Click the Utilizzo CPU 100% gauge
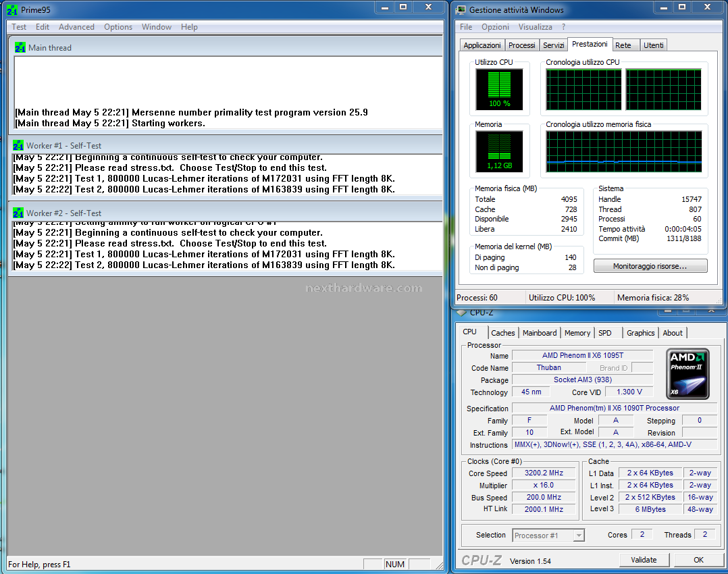Viewport: 728px width, 574px height. pyautogui.click(x=499, y=89)
